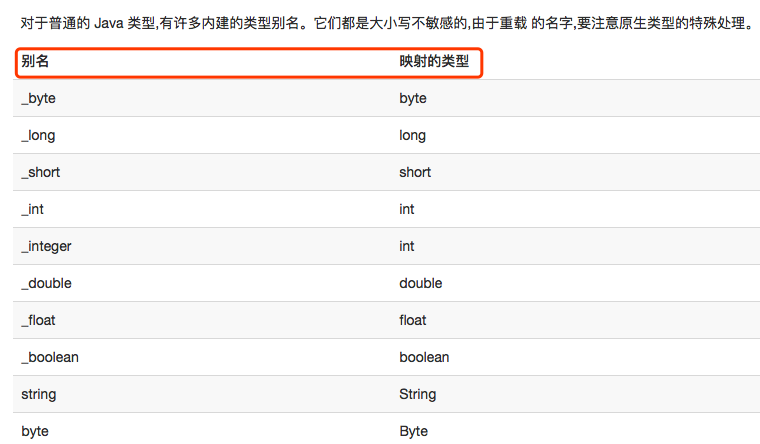Select the _int alias cell
This screenshot has height=444, width=760.
tap(32, 209)
